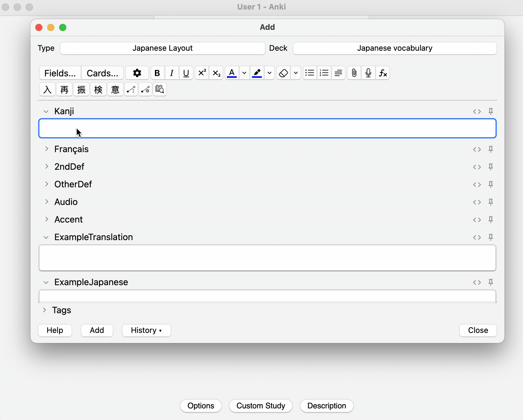Change deck Japanese vocabulary
523x420 pixels.
[x=395, y=48]
